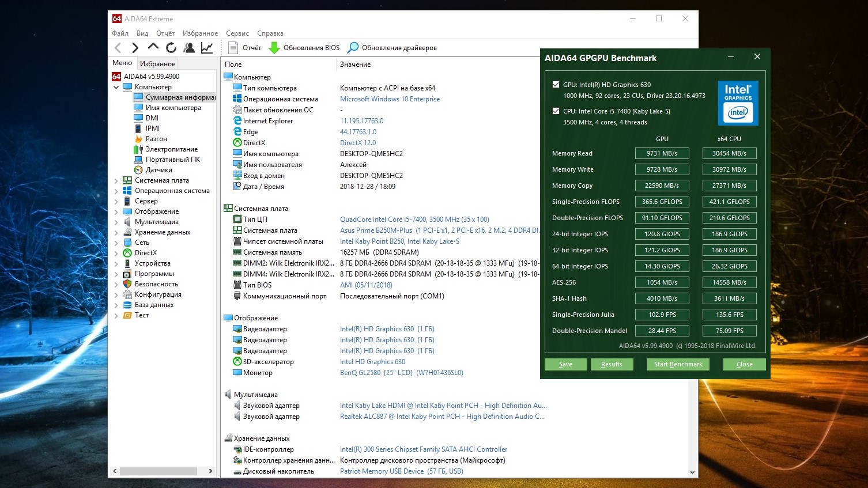Switch to the Избранное sidebar tab
The image size is (868, 488).
click(157, 63)
